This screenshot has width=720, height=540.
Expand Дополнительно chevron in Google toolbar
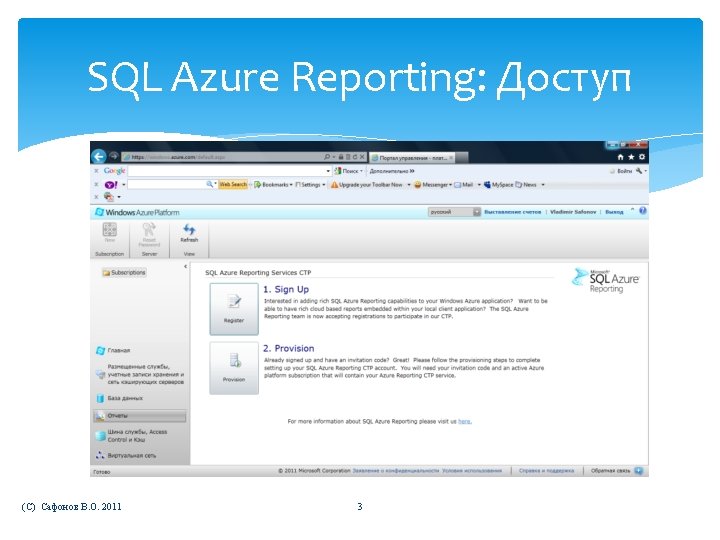[x=412, y=171]
